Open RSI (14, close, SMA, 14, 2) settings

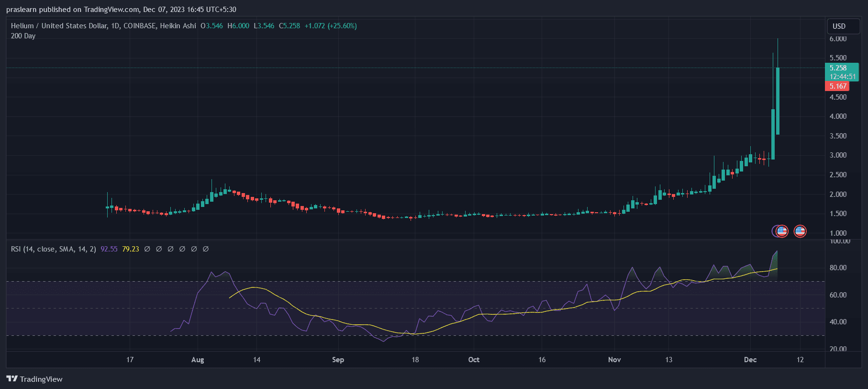pyautogui.click(x=54, y=249)
